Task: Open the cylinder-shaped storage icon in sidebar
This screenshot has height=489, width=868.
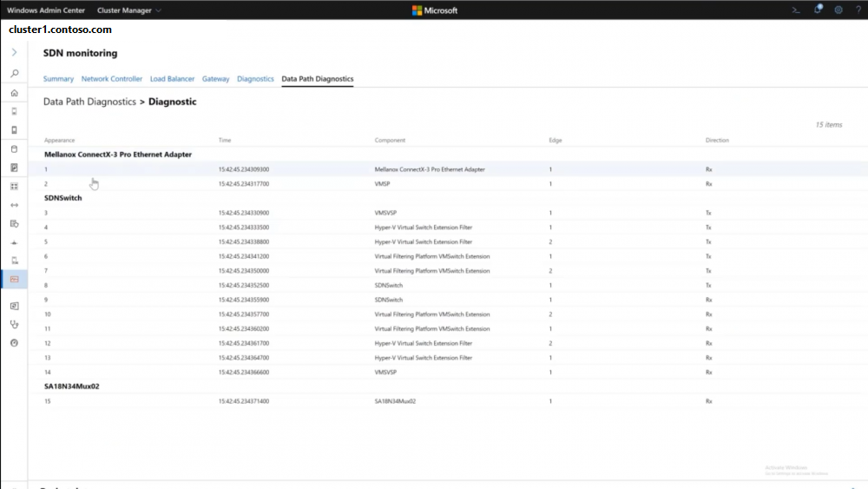Action: pos(15,149)
